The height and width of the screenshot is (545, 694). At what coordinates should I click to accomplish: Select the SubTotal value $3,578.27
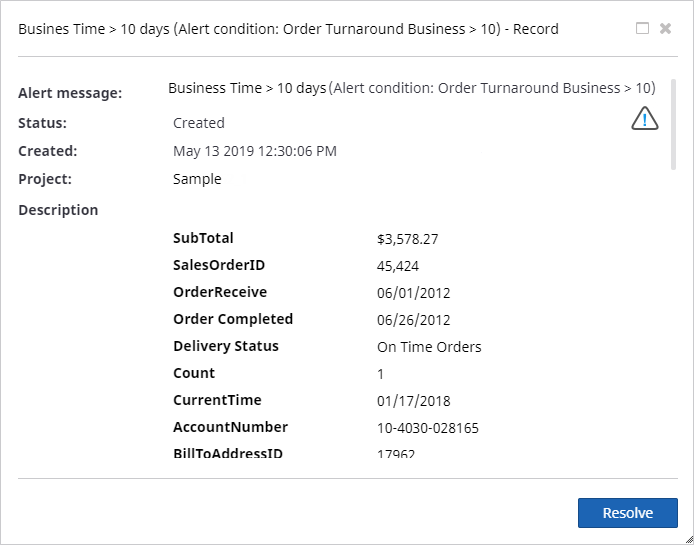408,239
